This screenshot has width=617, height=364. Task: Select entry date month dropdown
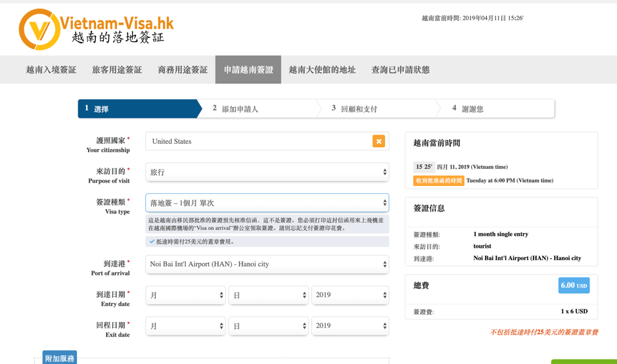185,295
